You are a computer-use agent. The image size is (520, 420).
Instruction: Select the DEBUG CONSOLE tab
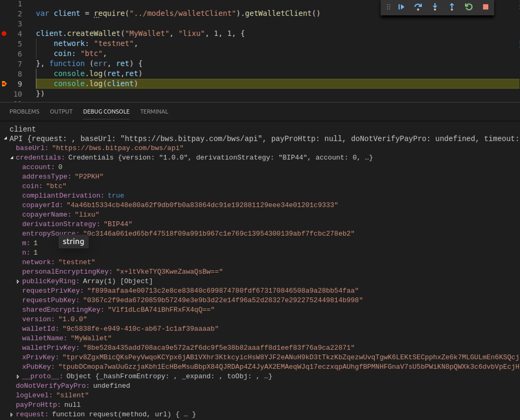tap(106, 111)
